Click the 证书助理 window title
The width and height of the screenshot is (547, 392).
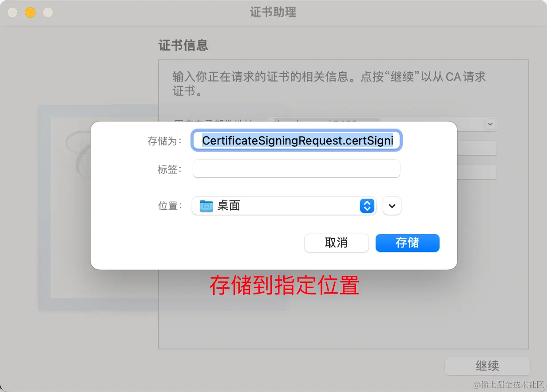[273, 12]
